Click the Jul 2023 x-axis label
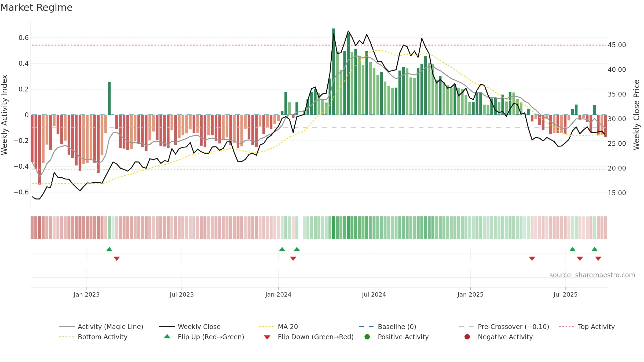The image size is (644, 362). coord(182,294)
